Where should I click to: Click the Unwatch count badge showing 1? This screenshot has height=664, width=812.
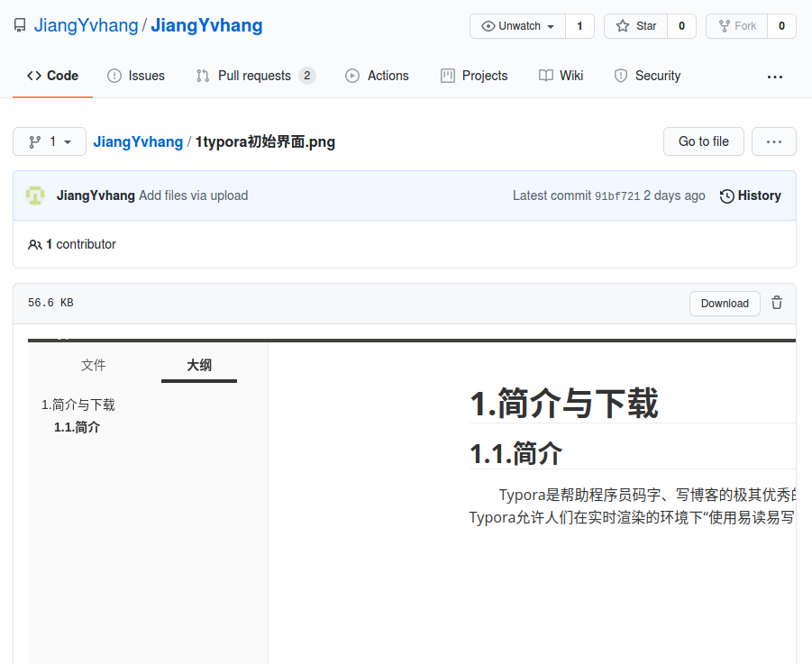click(x=579, y=26)
